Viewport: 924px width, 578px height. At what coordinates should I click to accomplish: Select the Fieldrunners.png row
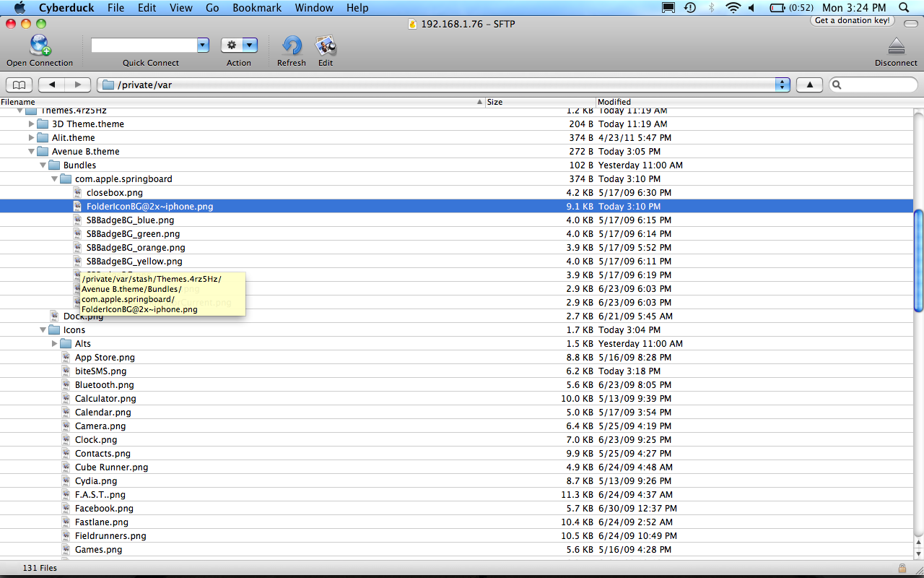[x=456, y=535]
